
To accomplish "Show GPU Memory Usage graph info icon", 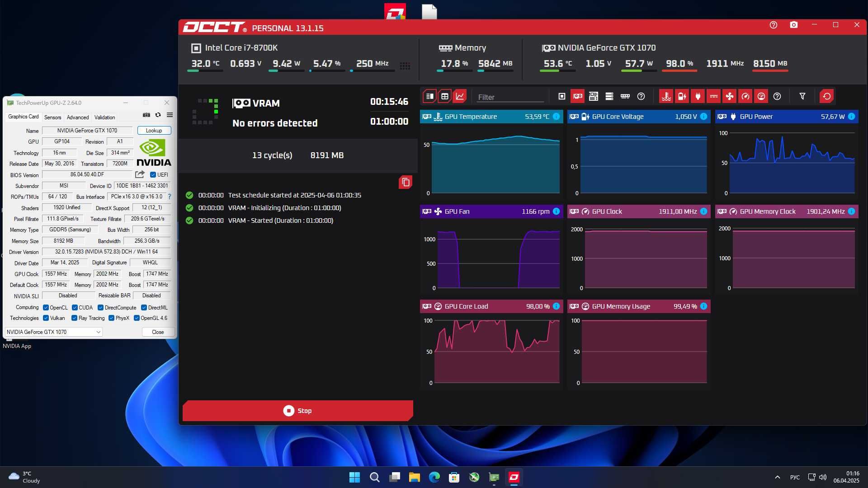I will tap(704, 306).
